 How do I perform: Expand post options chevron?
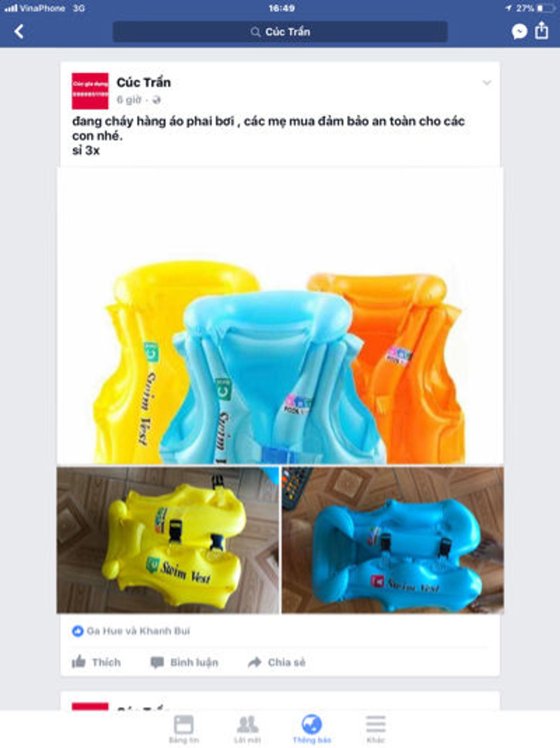click(x=487, y=83)
